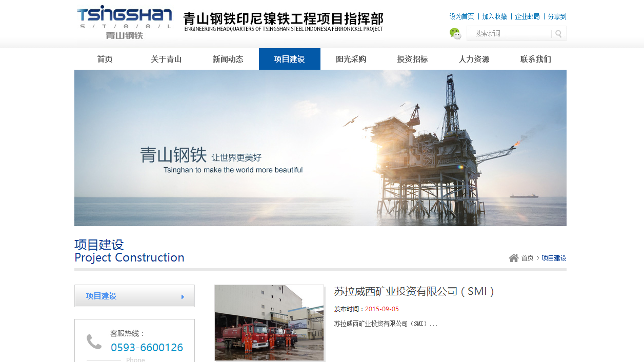This screenshot has height=362, width=644.
Task: Click the hotline number 0593-6600126
Action: [x=147, y=348]
